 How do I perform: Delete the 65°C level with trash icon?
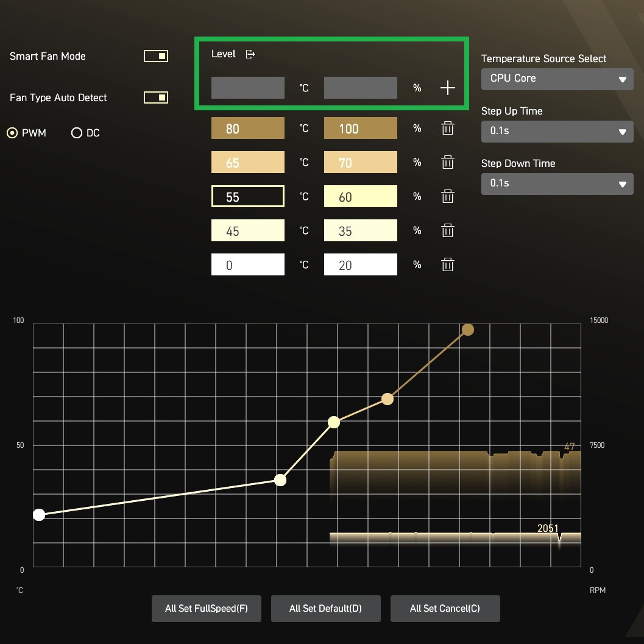pyautogui.click(x=447, y=163)
